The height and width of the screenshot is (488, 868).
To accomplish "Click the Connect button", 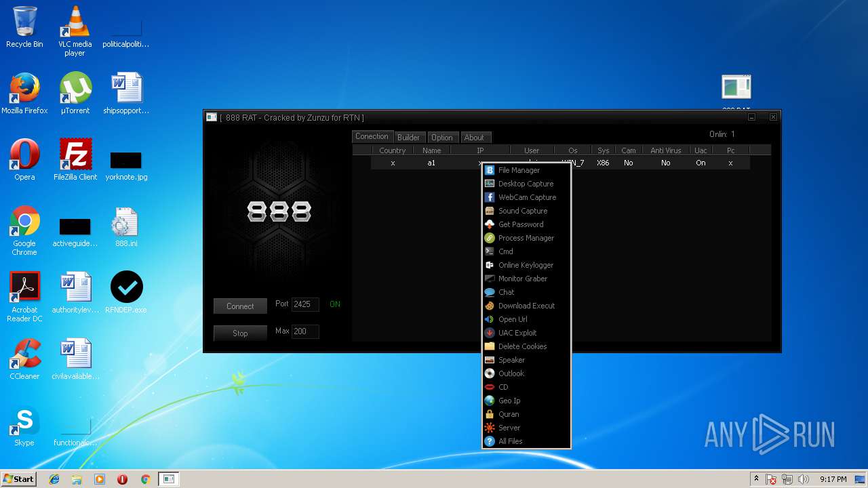I will pos(240,306).
